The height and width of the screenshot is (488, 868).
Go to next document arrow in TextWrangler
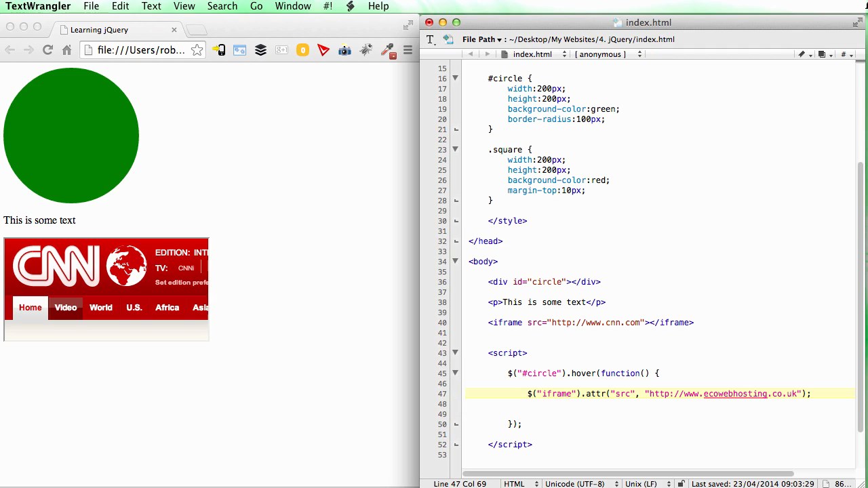487,54
